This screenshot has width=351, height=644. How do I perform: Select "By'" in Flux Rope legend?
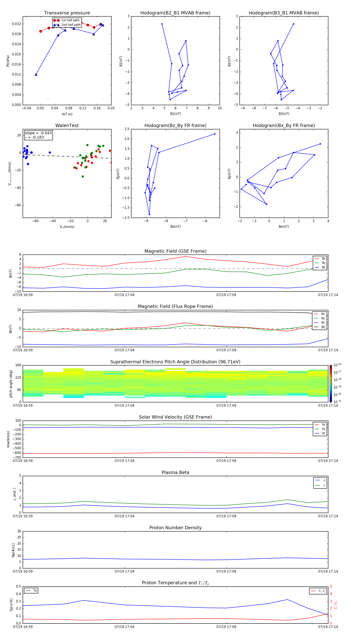(320, 318)
